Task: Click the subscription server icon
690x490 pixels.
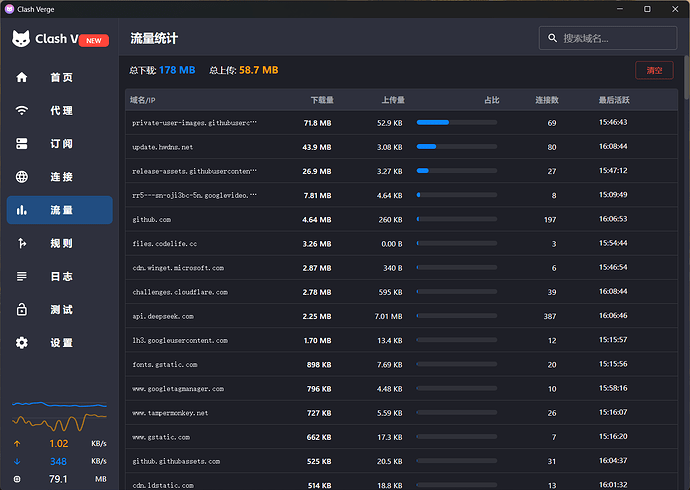Action: pyautogui.click(x=22, y=143)
